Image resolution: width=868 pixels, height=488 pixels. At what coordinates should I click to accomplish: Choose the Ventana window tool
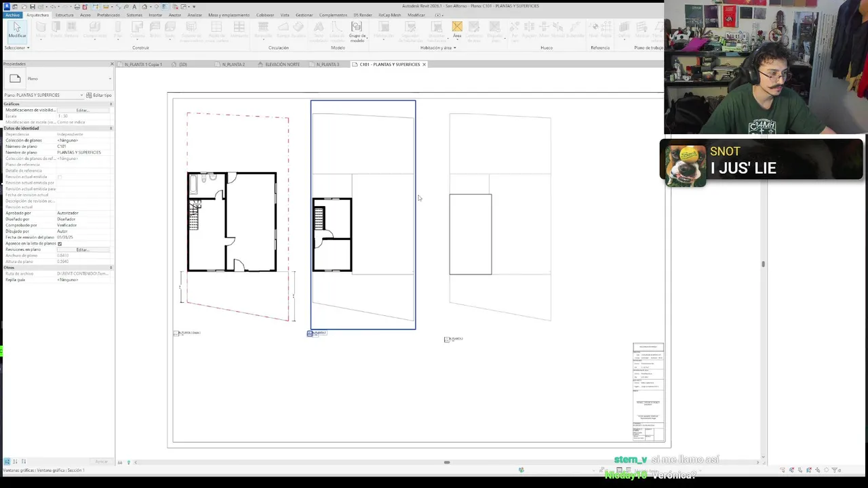click(x=71, y=30)
